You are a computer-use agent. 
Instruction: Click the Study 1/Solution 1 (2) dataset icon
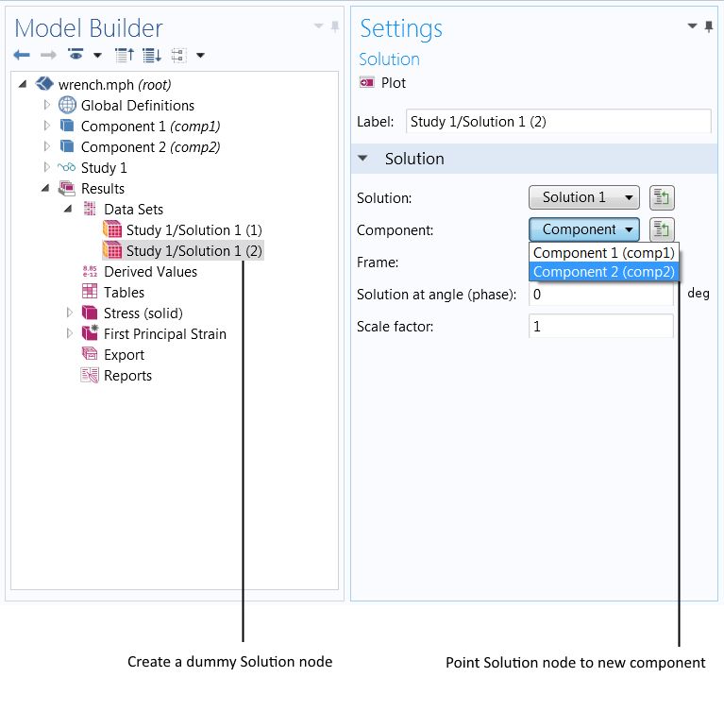coord(112,250)
